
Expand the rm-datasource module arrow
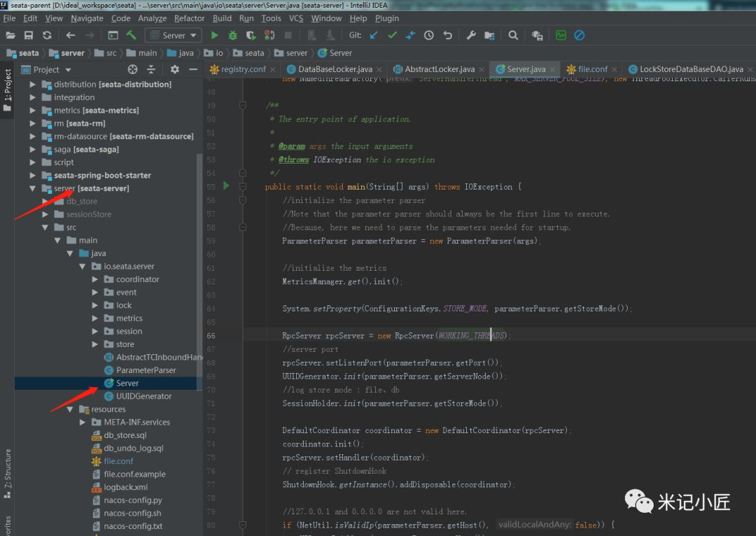tap(32, 136)
